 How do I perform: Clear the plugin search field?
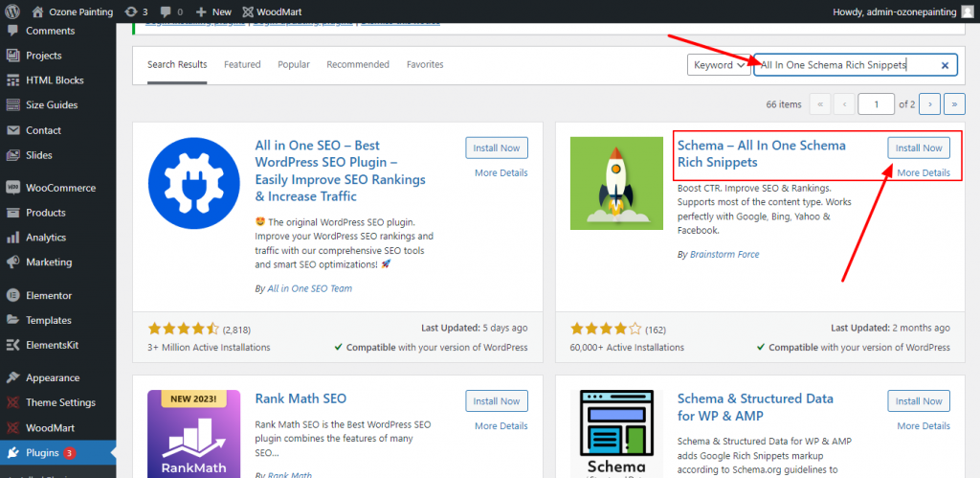click(x=945, y=65)
